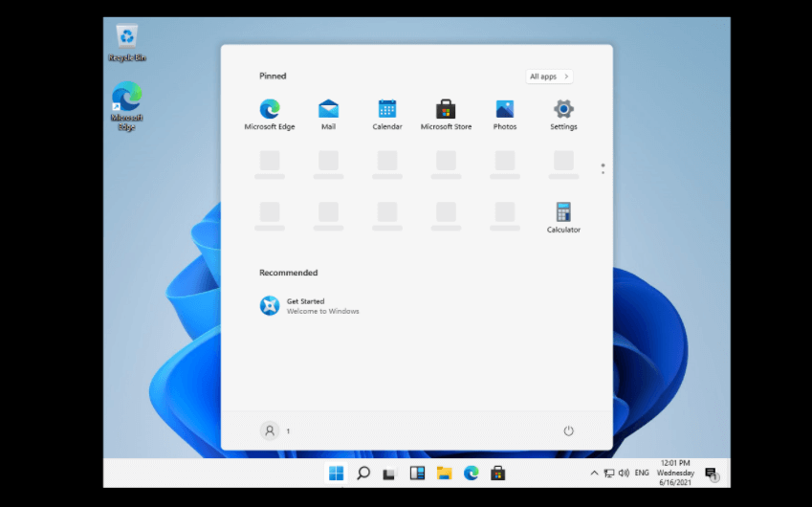Open Microsoft Edge from pinned apps
The image size is (812, 507).
pyautogui.click(x=270, y=110)
